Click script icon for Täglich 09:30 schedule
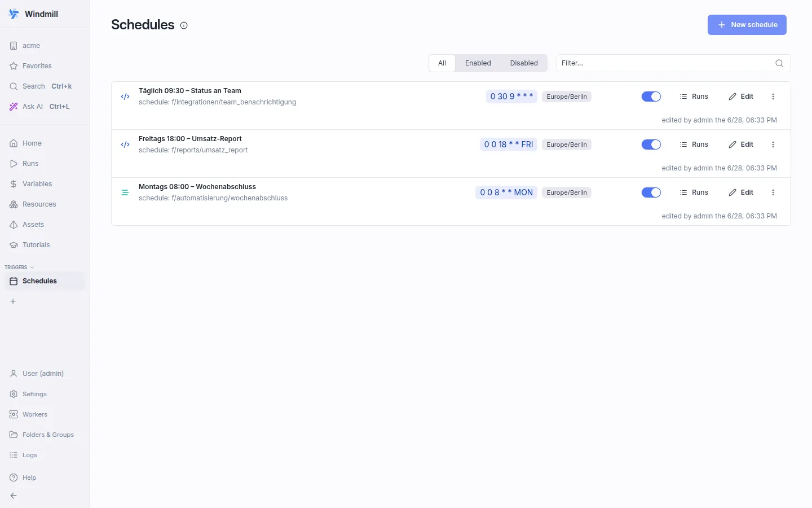 pyautogui.click(x=125, y=97)
